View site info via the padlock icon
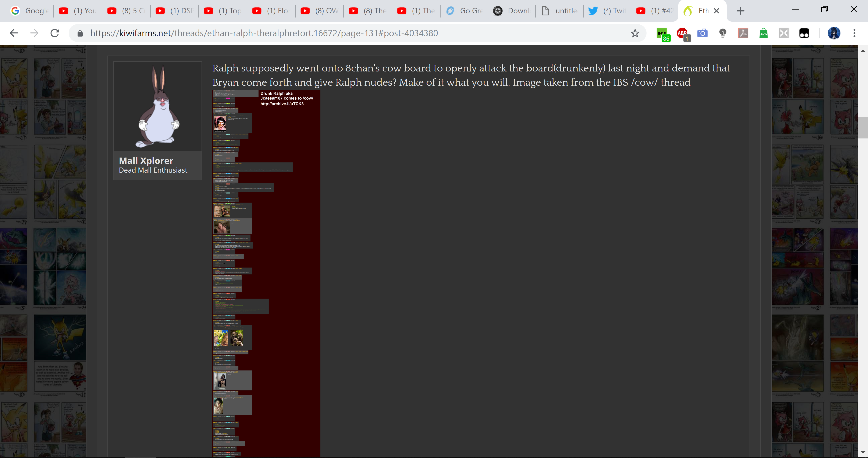The height and width of the screenshot is (458, 868). click(80, 33)
